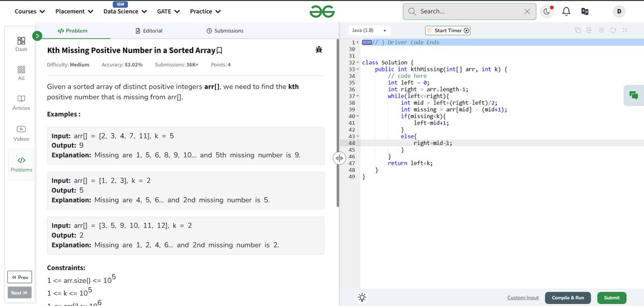The width and height of the screenshot is (644, 306).
Task: Open Problems sidebar icon
Action: (21, 164)
